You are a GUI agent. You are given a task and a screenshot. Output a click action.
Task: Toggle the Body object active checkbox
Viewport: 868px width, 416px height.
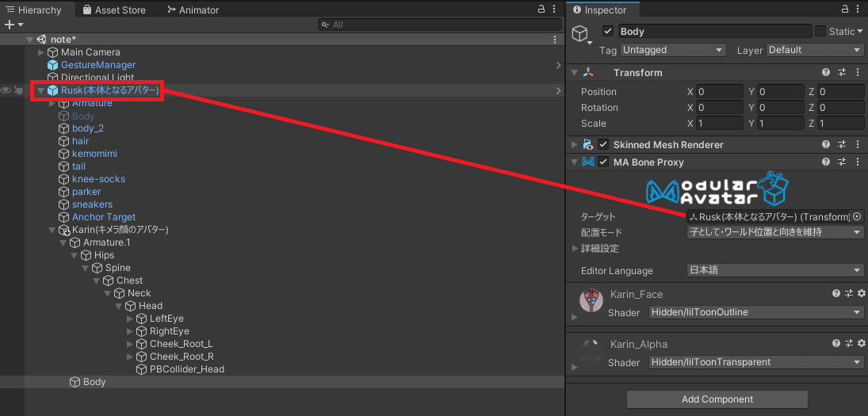(x=608, y=32)
